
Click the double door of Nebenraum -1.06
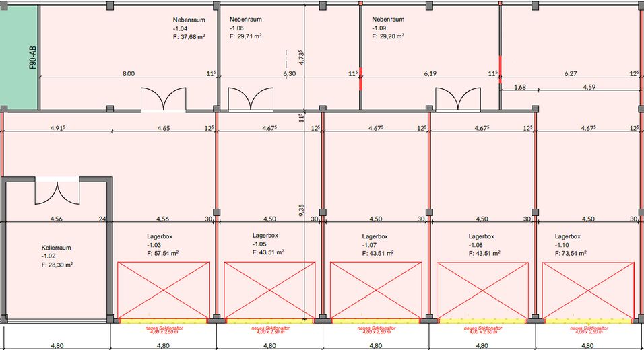pos(251,99)
